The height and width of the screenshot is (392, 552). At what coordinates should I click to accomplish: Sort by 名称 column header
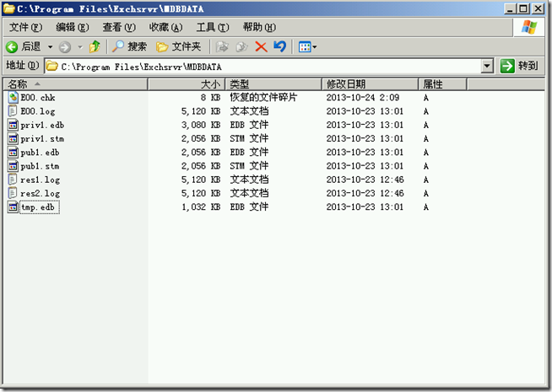[x=75, y=84]
